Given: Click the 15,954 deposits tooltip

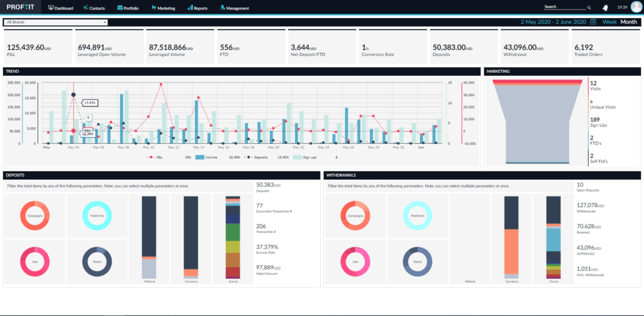Looking at the screenshot, I should (91, 102).
